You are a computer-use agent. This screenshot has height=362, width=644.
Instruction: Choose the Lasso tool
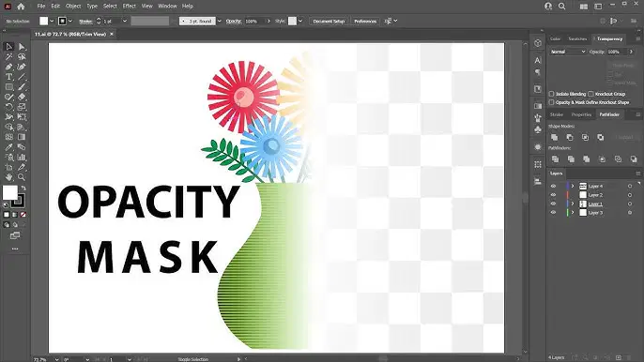[x=22, y=56]
